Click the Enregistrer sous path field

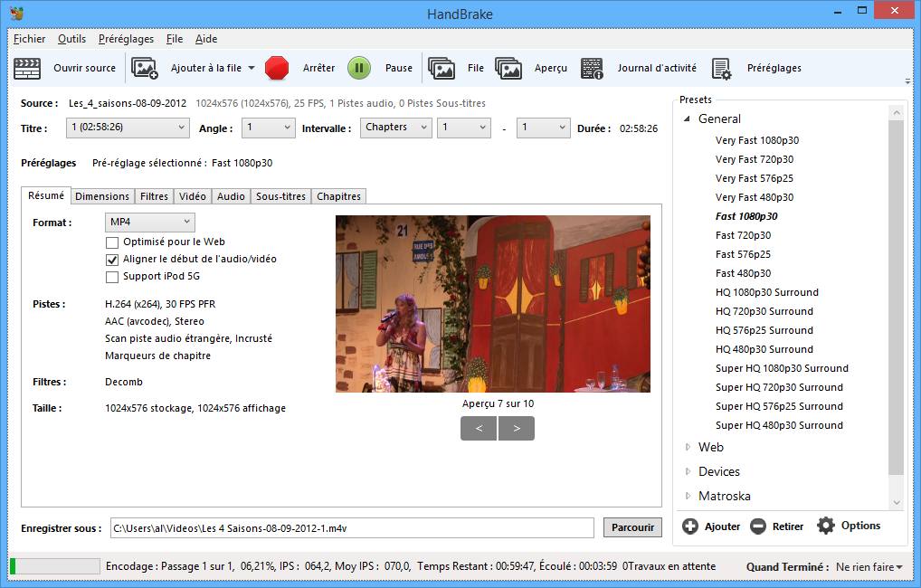(x=353, y=528)
